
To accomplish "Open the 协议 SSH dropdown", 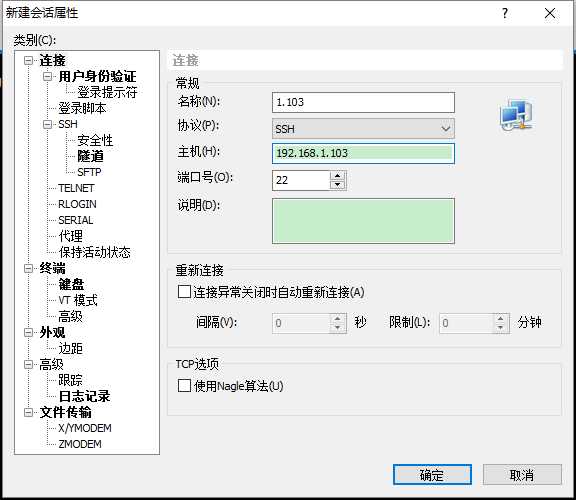I will (363, 129).
